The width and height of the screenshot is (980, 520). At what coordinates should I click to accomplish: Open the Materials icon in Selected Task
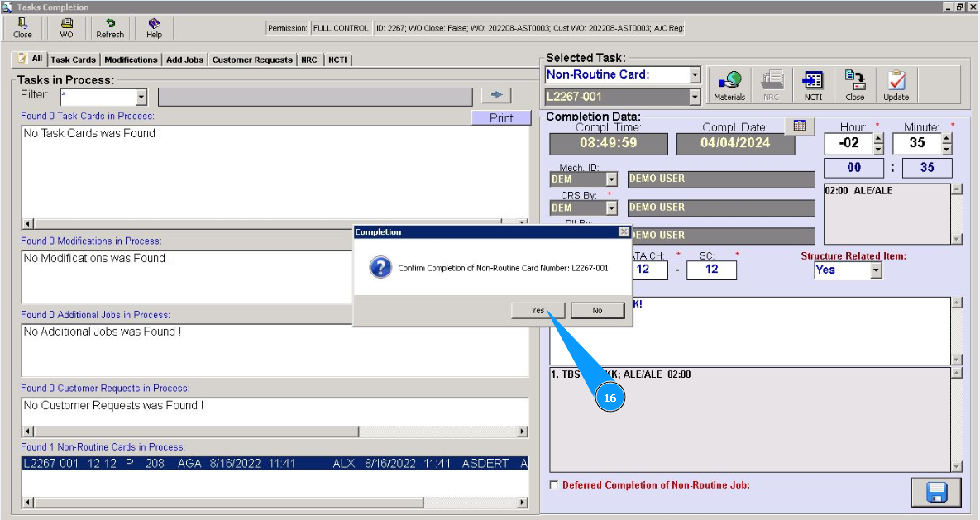pos(729,85)
